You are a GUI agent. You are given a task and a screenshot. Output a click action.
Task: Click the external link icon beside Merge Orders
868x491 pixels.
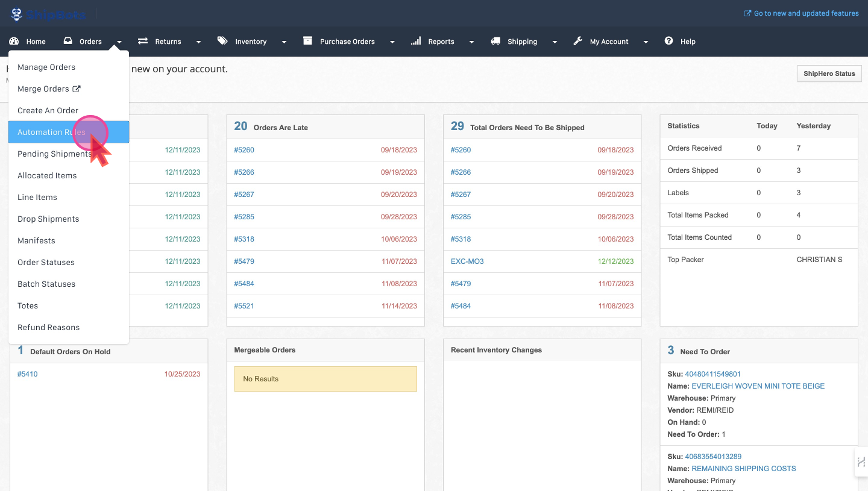pyautogui.click(x=77, y=89)
